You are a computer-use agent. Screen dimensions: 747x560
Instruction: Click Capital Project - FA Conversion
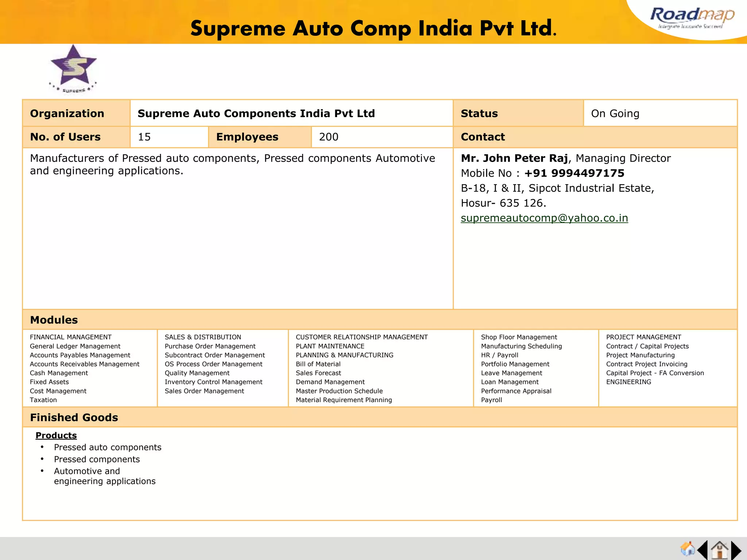pos(655,373)
